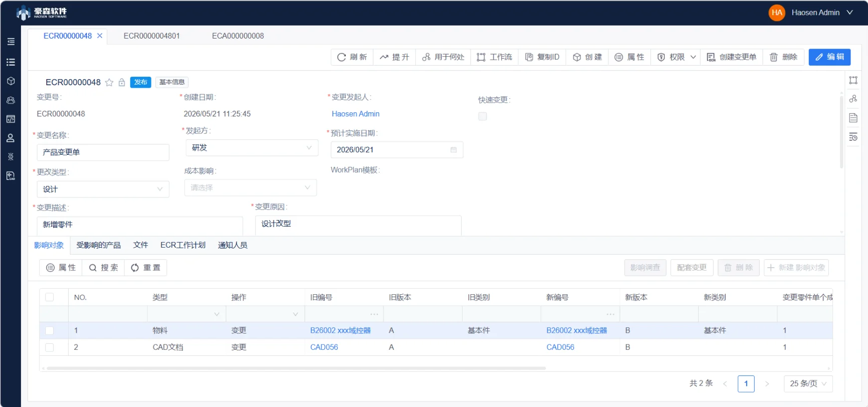Open the Haosen Admin user menu
This screenshot has height=407, width=868.
pos(810,13)
